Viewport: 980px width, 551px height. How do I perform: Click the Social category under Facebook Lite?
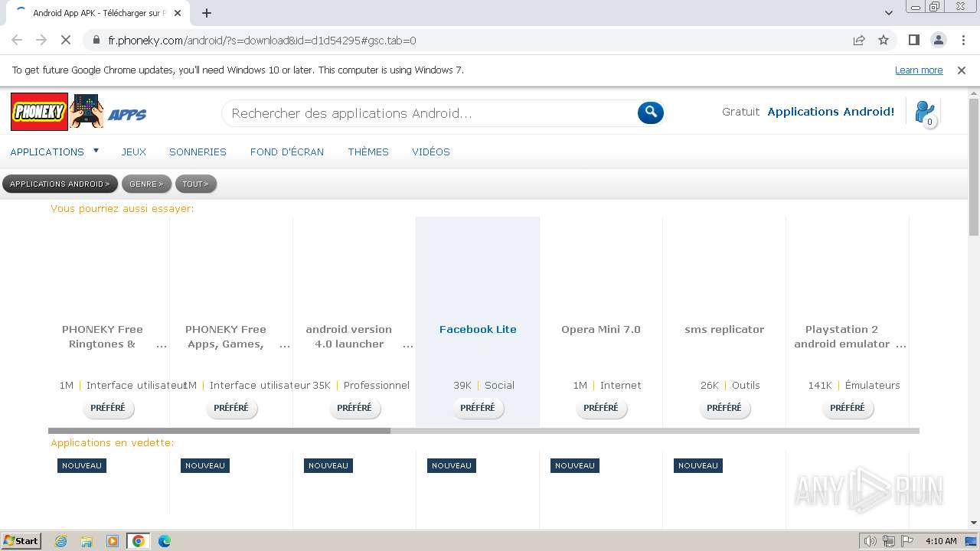point(499,385)
